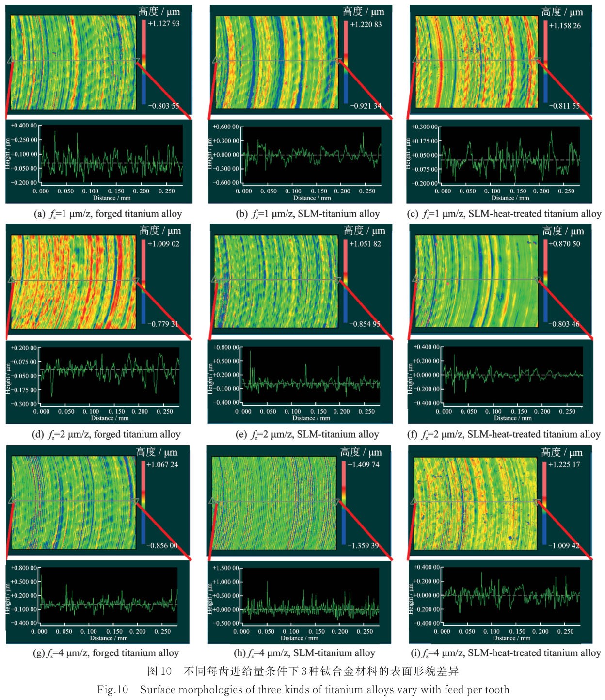Select the height profile plot in panel (h)
This screenshot has height=700, width=605.
pyautogui.click(x=310, y=595)
